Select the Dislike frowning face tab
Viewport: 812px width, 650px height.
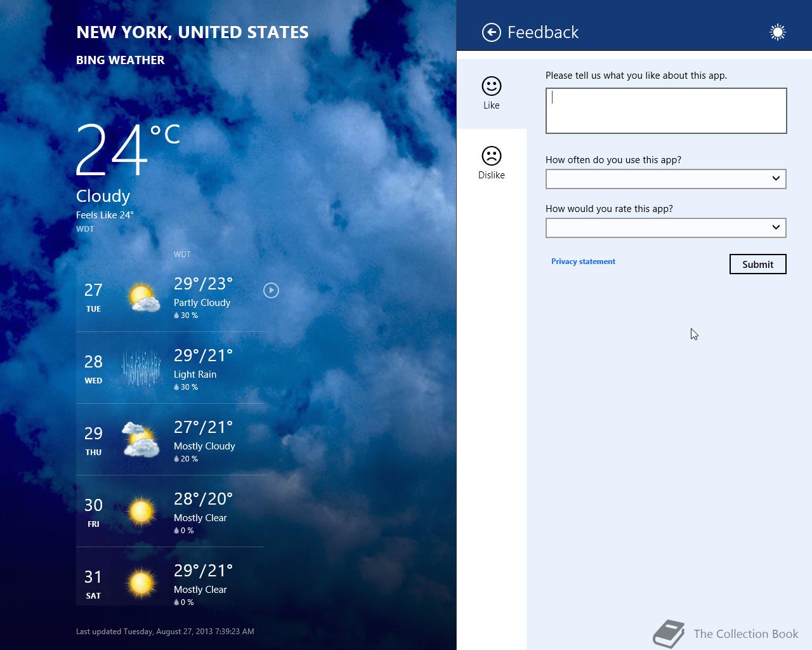492,163
